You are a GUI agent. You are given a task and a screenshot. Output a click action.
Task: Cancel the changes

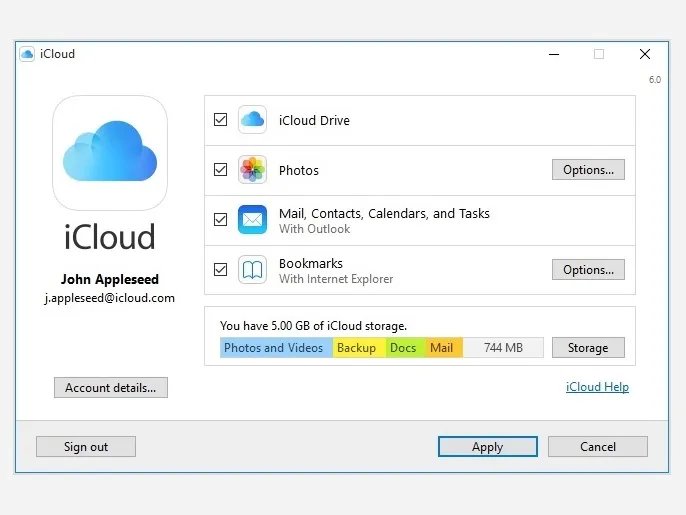(x=598, y=446)
